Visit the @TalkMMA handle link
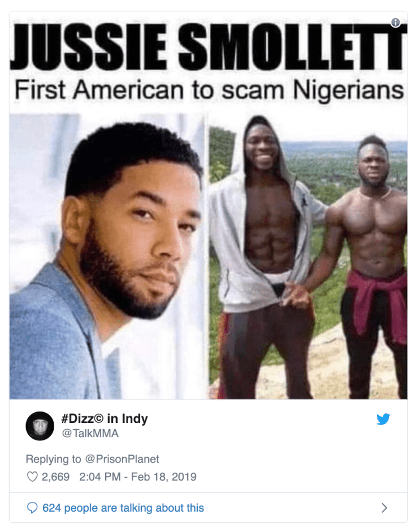Viewport: 416px width, 532px height. 90,433
